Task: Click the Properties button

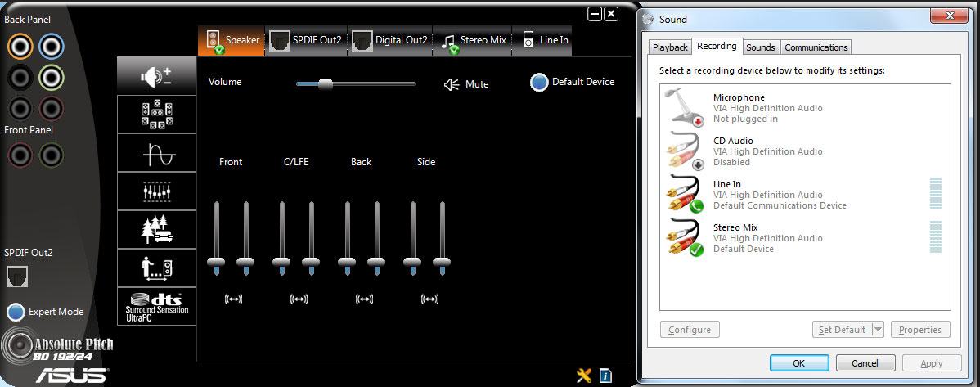Action: click(x=920, y=330)
